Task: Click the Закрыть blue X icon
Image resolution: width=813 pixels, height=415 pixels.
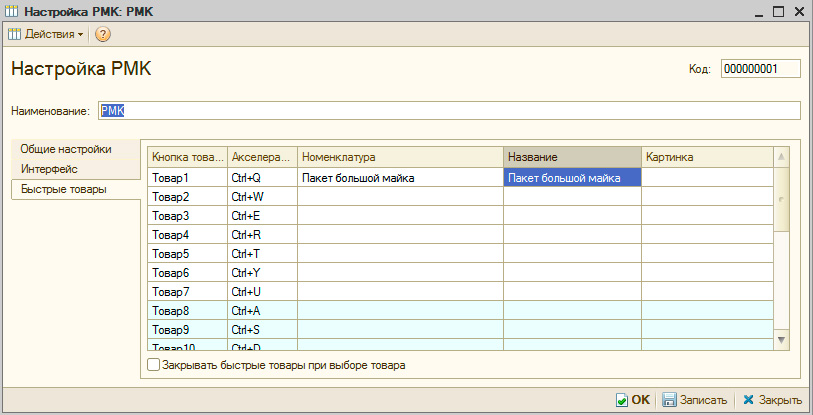Action: click(748, 399)
